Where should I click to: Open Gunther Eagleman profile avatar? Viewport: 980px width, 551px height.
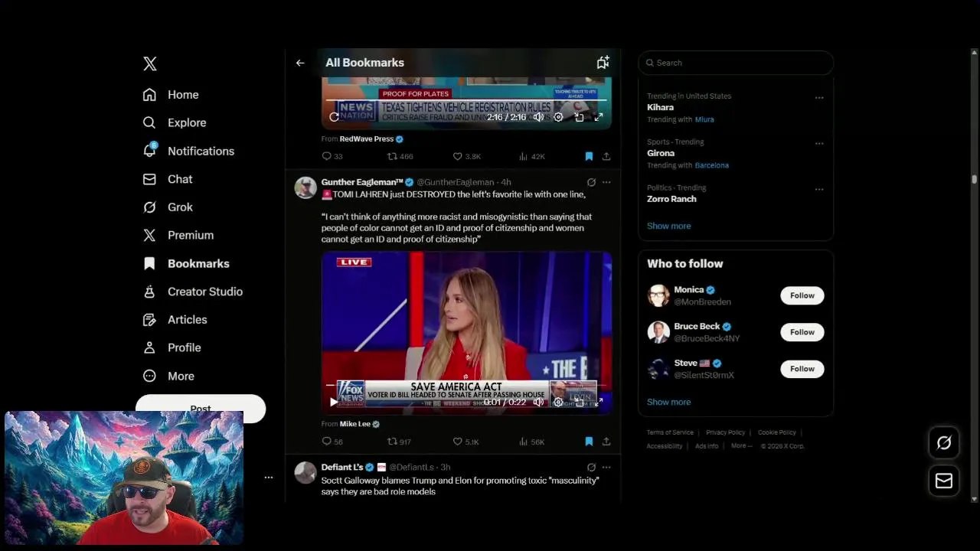[305, 187]
